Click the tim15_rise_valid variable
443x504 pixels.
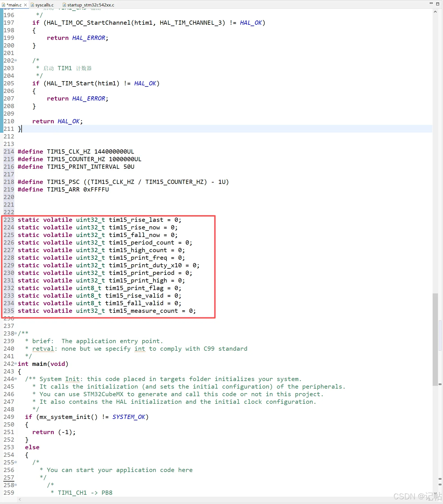pos(134,296)
